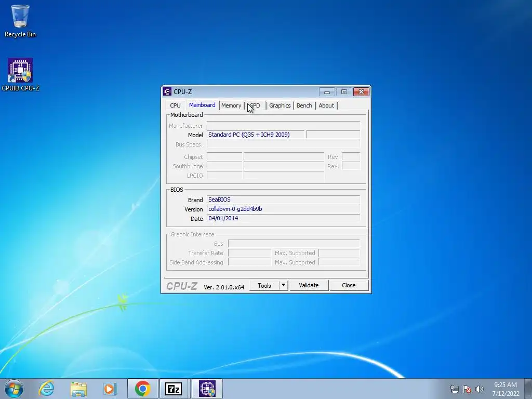Click BIOS Date 04/01/2014
This screenshot has height=399, width=532.
click(283, 219)
